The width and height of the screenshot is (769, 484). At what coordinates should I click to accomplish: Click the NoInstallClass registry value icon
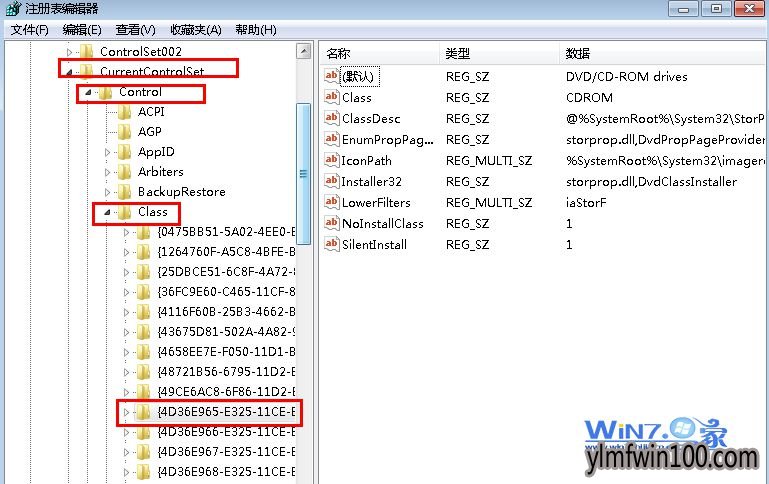pyautogui.click(x=332, y=223)
